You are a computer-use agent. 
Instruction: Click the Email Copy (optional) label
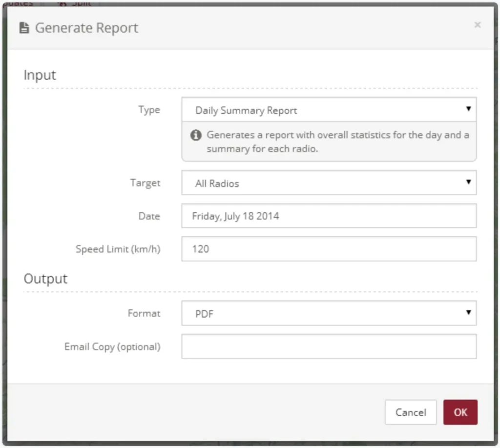[x=112, y=347]
